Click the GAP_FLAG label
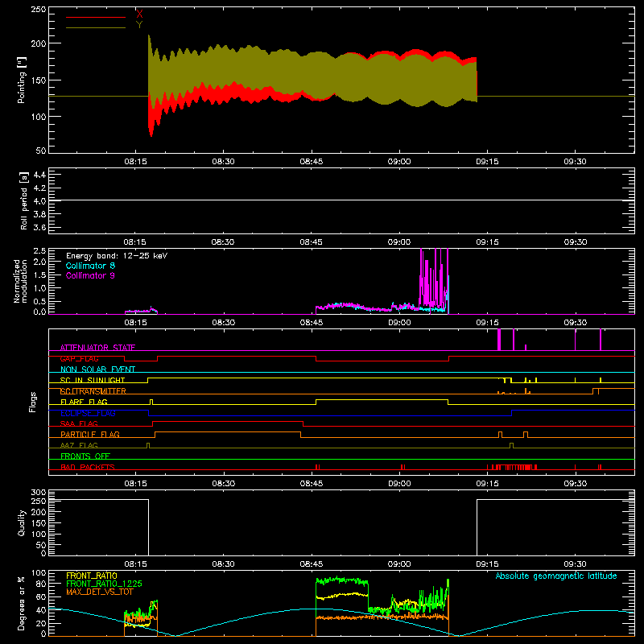This screenshot has width=644, height=644. click(x=79, y=358)
